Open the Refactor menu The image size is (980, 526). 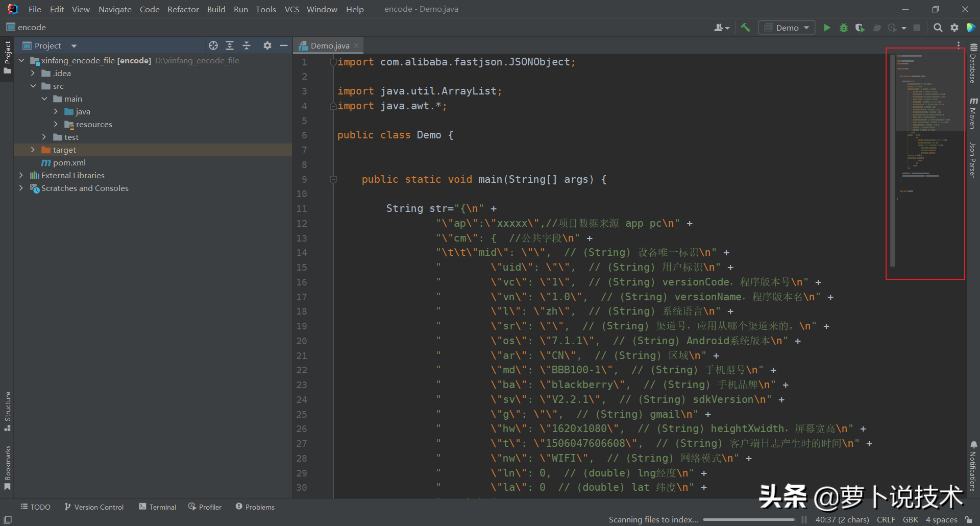[183, 9]
